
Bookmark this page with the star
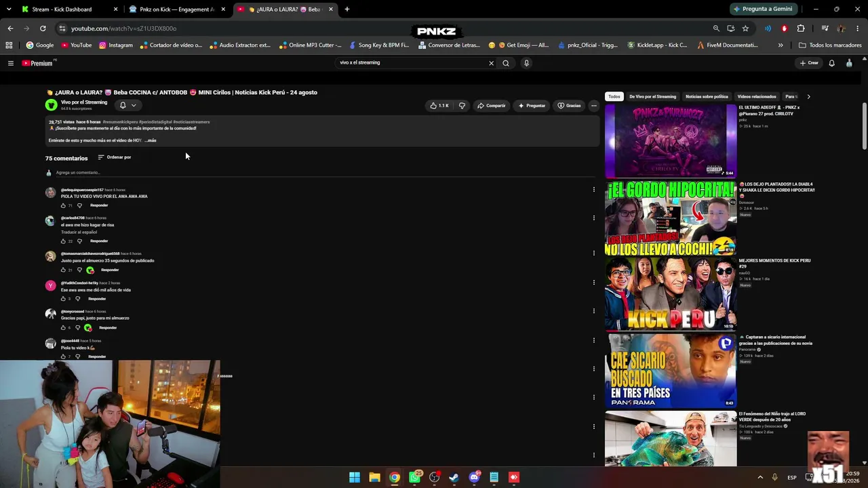pos(745,28)
